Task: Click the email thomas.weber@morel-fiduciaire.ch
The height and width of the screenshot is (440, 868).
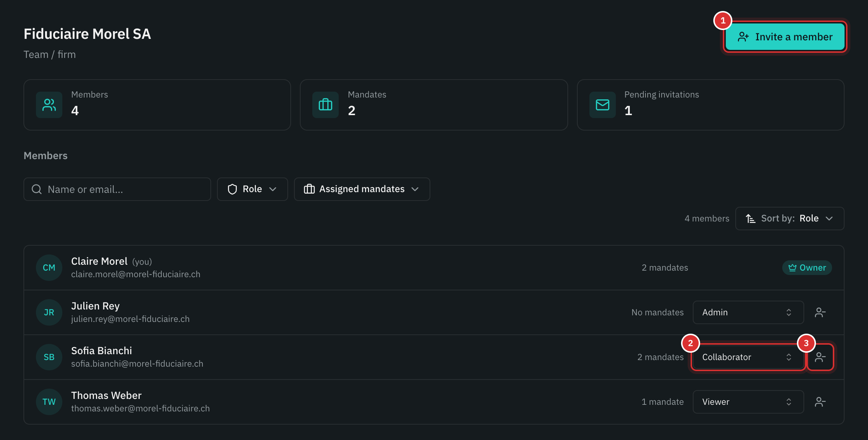Action: (x=140, y=408)
